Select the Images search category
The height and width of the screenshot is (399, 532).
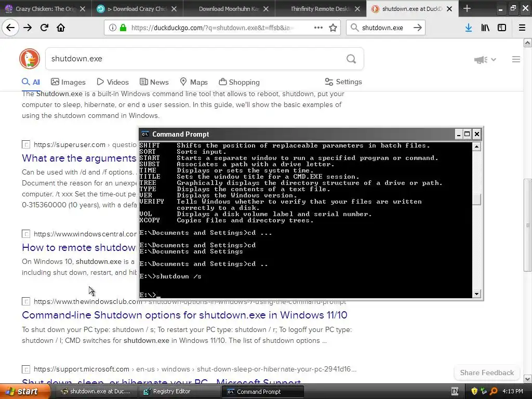coord(68,82)
